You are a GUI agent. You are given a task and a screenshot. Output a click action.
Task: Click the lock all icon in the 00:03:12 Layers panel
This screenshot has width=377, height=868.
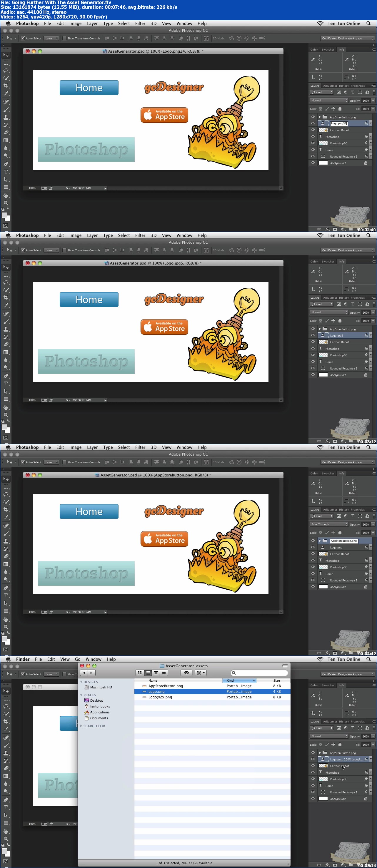tap(340, 321)
